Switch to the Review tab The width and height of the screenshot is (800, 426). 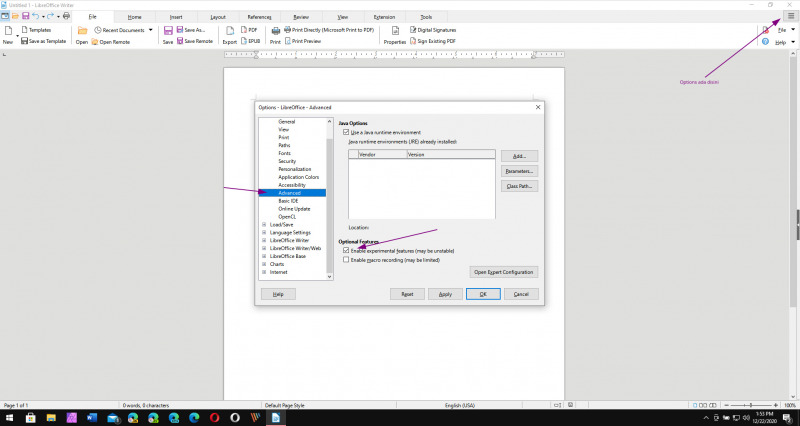pyautogui.click(x=301, y=17)
